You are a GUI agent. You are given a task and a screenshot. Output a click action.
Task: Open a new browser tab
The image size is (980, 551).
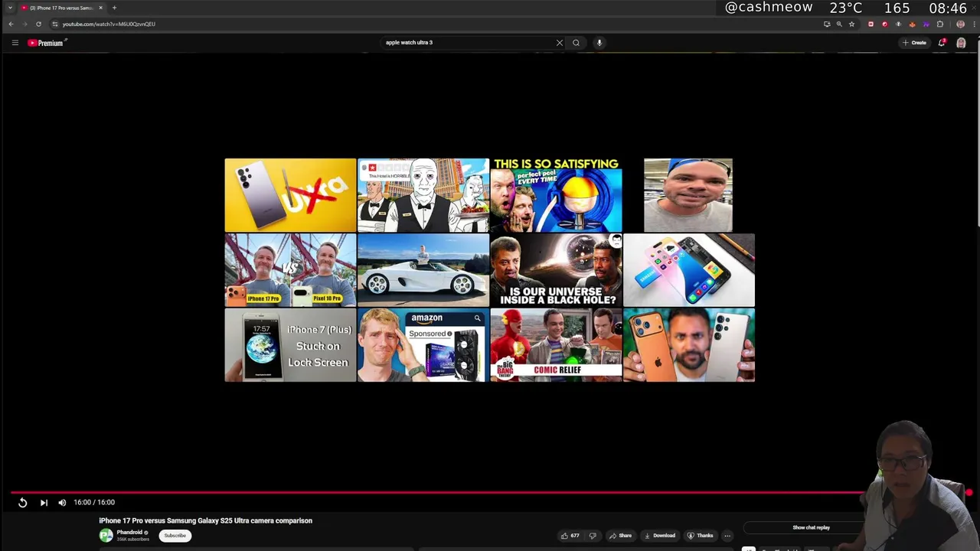114,8
